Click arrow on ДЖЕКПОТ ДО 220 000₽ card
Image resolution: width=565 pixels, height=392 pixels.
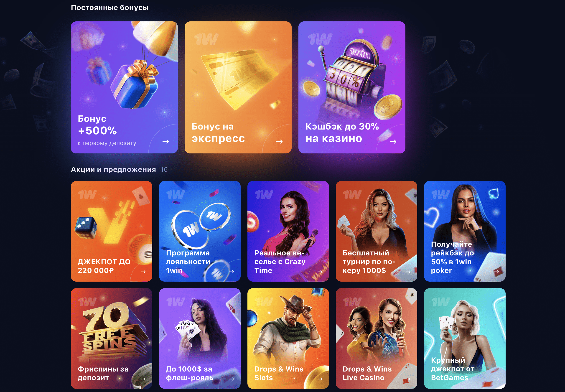tap(143, 272)
